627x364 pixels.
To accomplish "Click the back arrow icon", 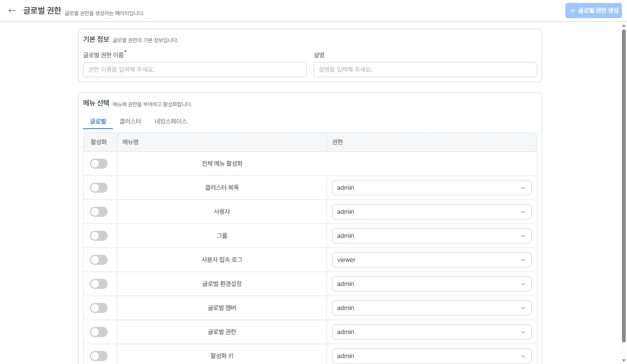I will (12, 11).
